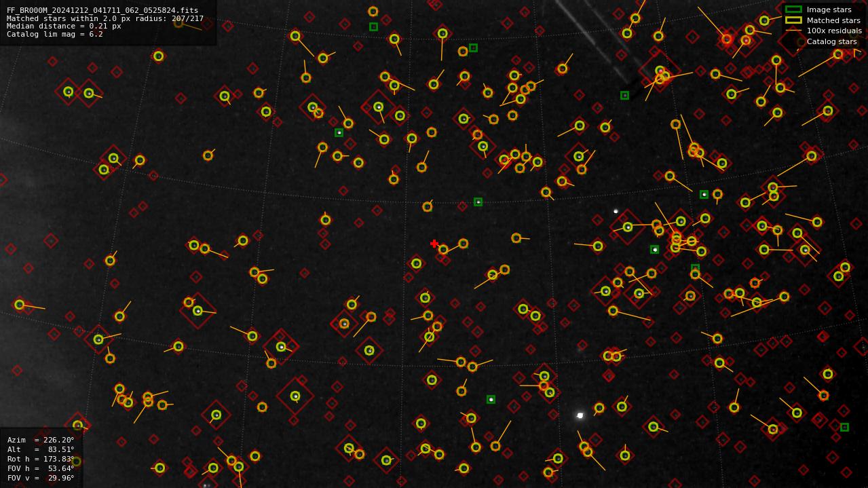Select the 'Matched stars' legend label
The width and height of the screenshot is (868, 488).
coord(833,20)
